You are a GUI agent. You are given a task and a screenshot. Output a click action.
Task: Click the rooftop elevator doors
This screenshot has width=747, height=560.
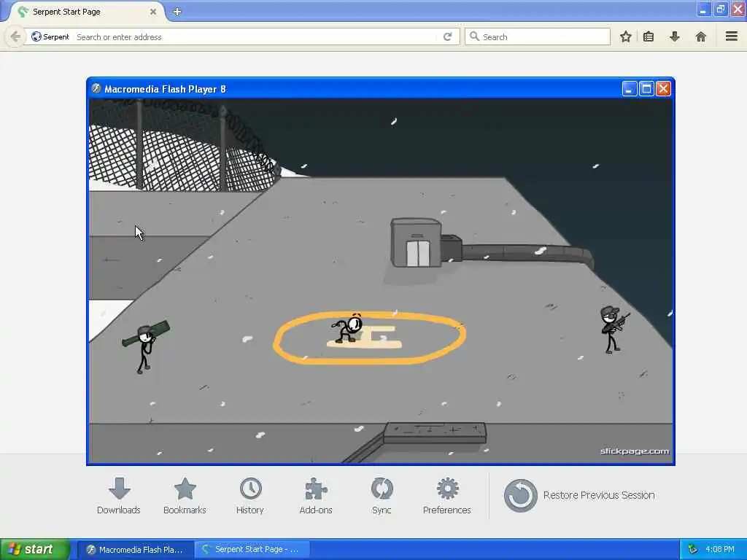click(418, 253)
